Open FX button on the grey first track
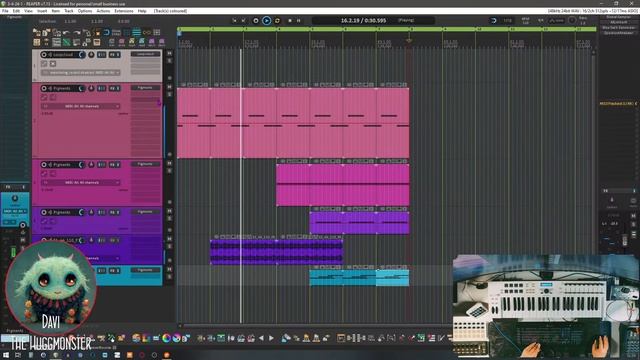Viewport: 640px width, 360px height. [x=114, y=54]
